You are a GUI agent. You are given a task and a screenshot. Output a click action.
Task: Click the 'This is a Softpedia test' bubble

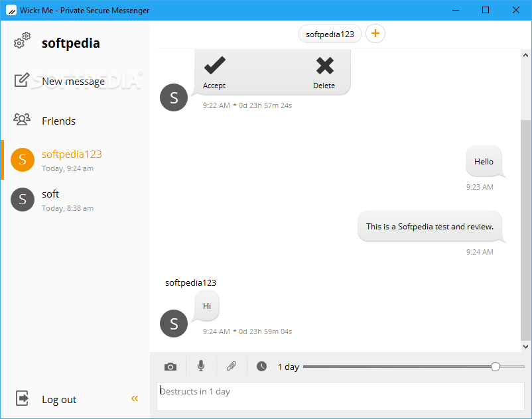(x=430, y=227)
